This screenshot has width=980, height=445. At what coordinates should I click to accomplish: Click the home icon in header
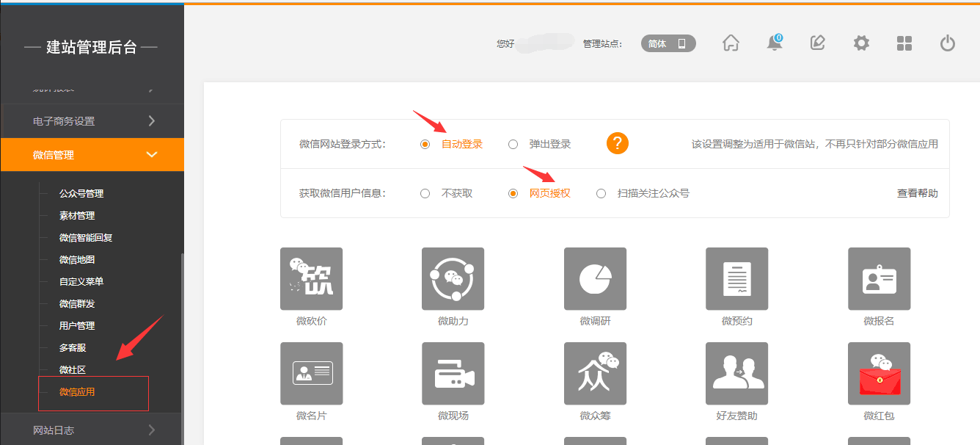point(731,43)
